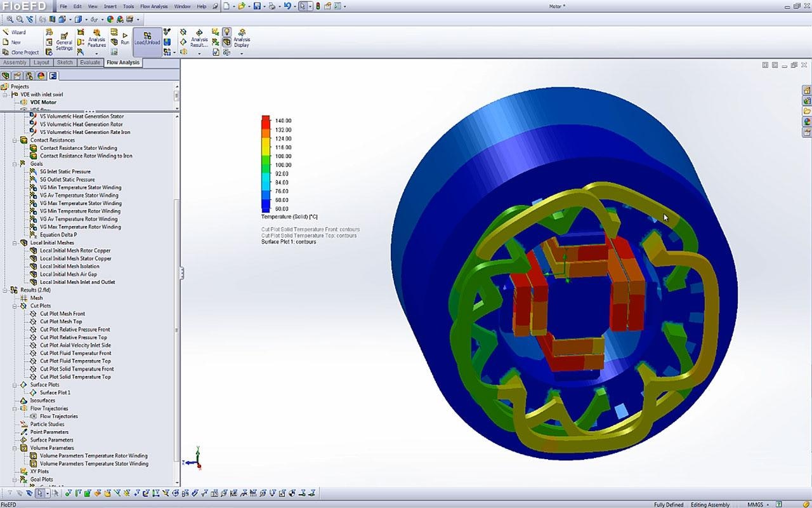Select VS Volumetric Heat Generation Rotor
The height and width of the screenshot is (508, 812).
click(81, 124)
